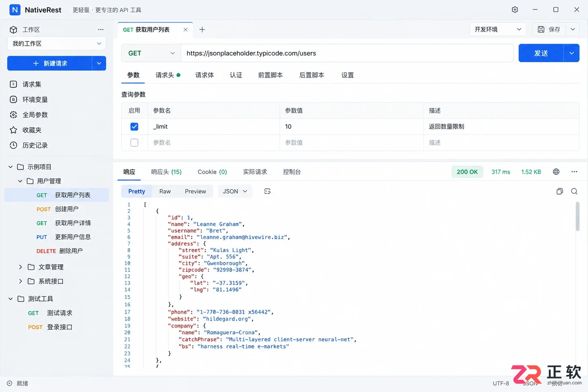Viewport: 588px width, 392px height.
Task: Switch to the 请求体 tab
Action: 205,75
